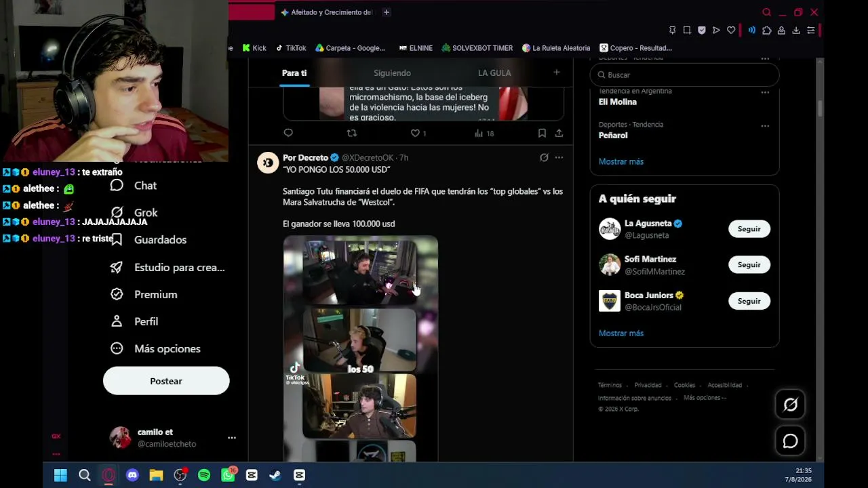Open the Windows Start menu

tap(60, 475)
